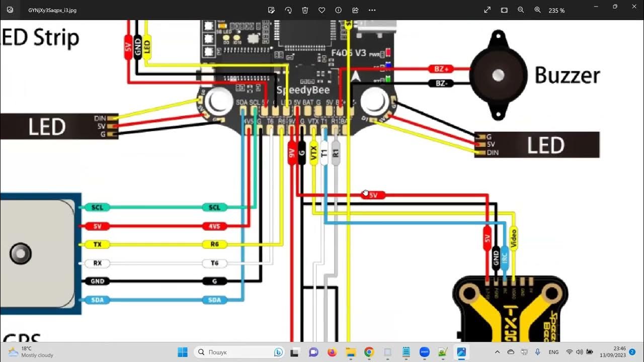Screen dimensions: 644x362
Task: Switch to the Photos app taskbar icon
Action: click(x=461, y=352)
